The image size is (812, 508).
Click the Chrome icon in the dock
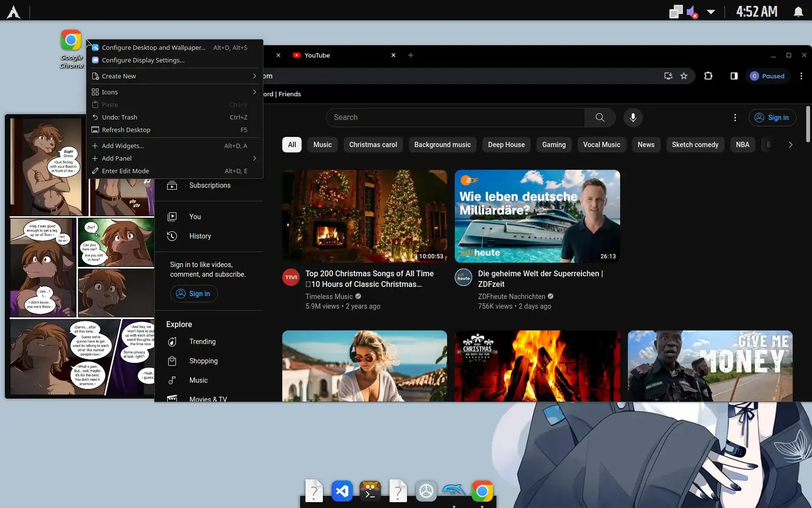tap(482, 492)
